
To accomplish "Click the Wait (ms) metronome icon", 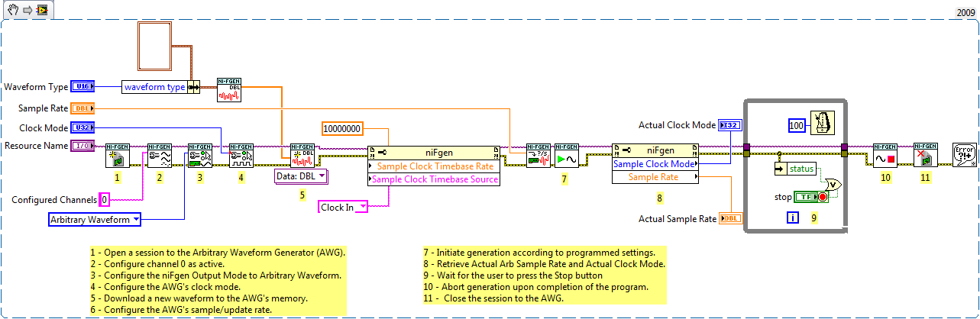I will 823,124.
